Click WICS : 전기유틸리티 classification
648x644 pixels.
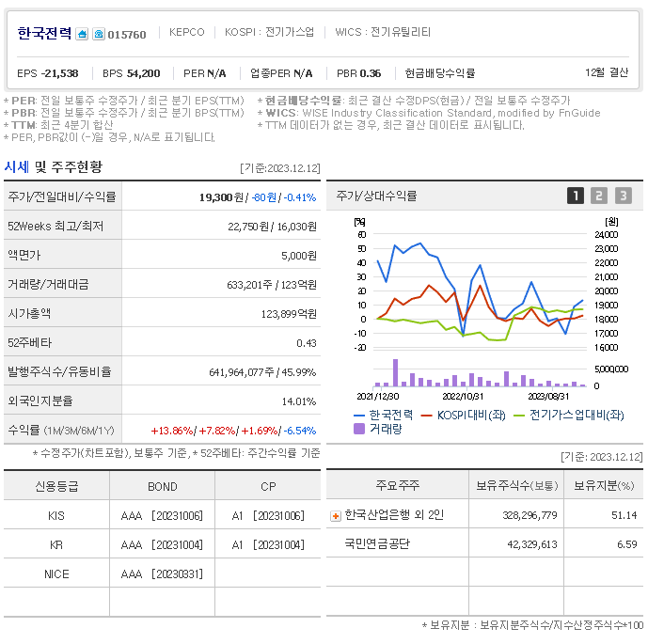[x=383, y=32]
